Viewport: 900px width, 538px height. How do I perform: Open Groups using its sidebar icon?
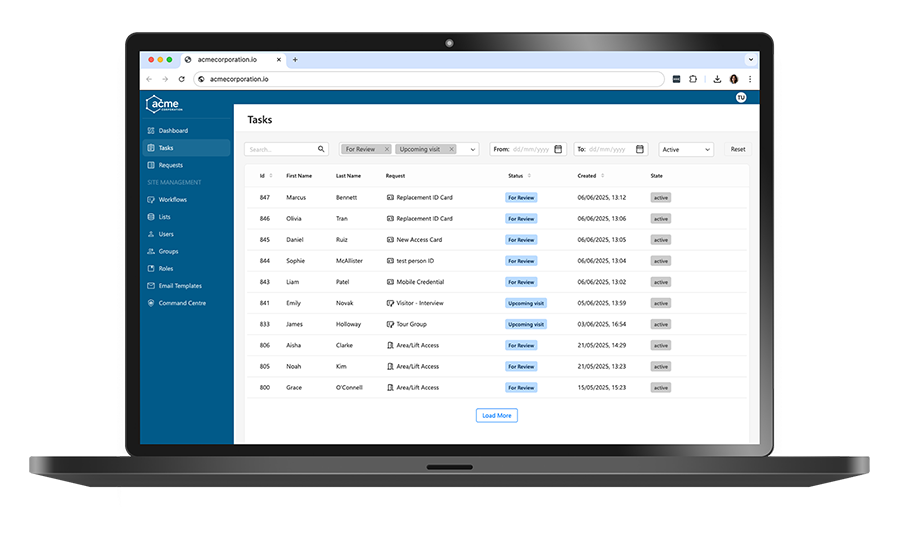coord(151,252)
